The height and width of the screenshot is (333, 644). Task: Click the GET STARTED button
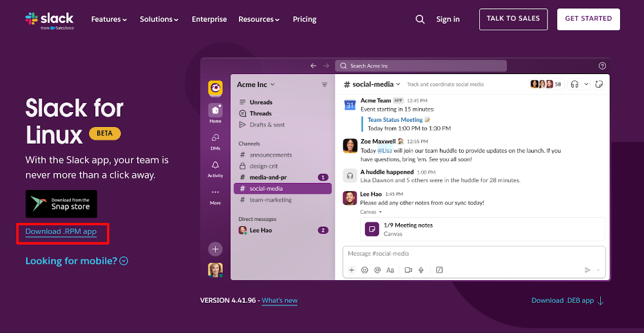588,19
